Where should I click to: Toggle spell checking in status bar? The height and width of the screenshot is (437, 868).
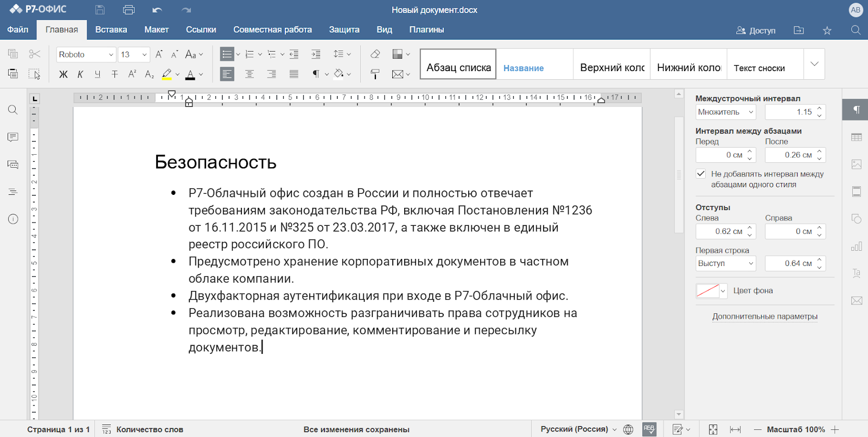tap(649, 429)
